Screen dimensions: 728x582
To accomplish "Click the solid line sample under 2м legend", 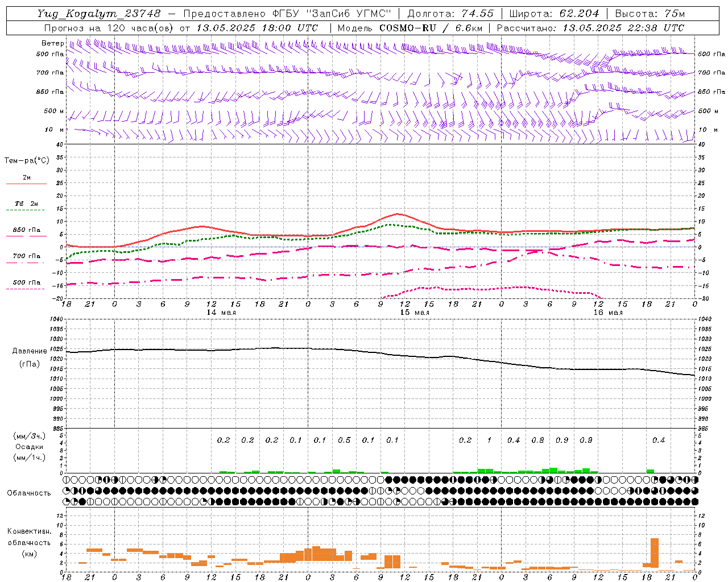I will [26, 184].
